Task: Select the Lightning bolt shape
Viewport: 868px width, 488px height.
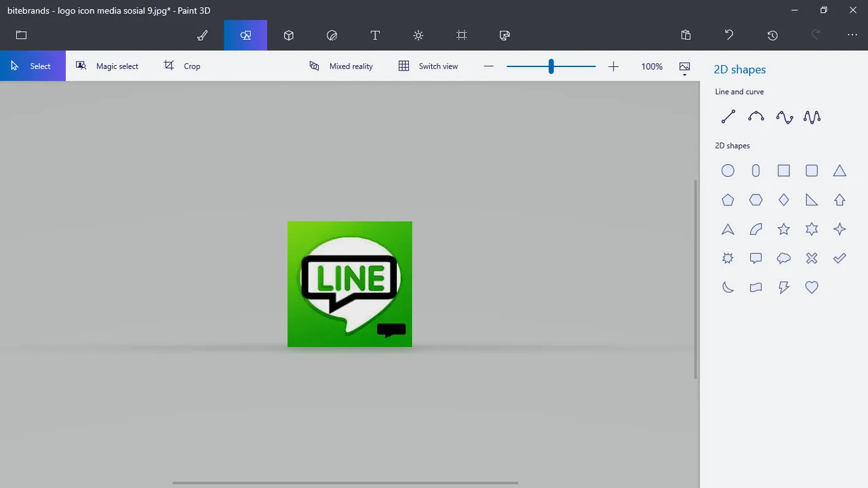Action: click(x=784, y=287)
